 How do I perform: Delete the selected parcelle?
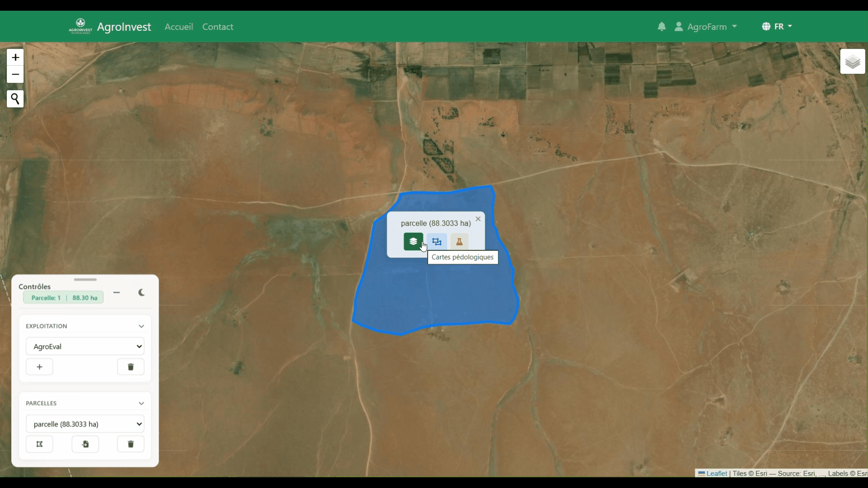(131, 444)
